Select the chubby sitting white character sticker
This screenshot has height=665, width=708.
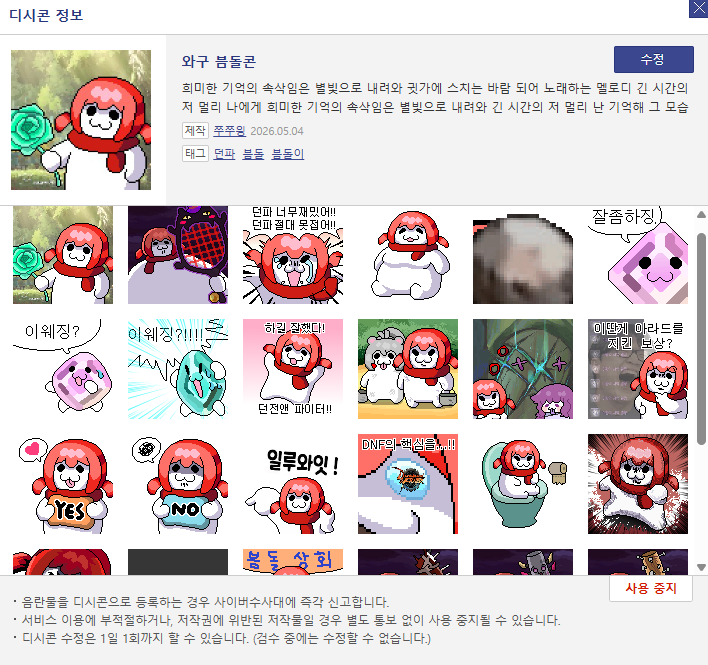408,255
